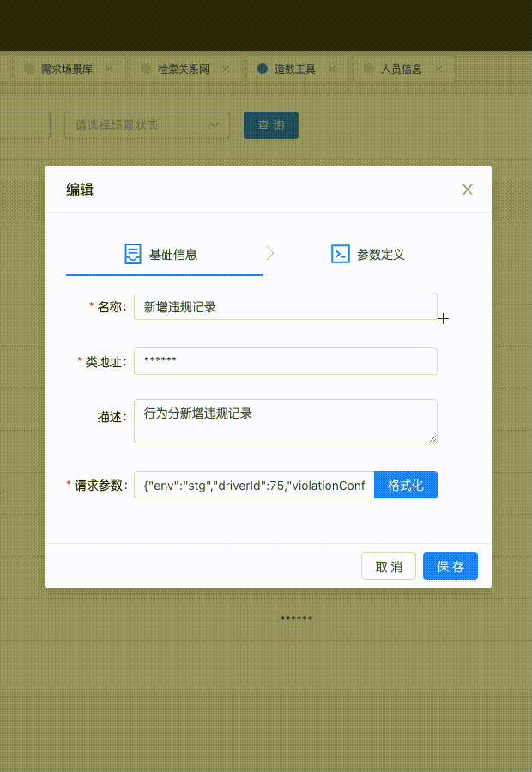Close the 人员信息 tab
Viewport: 532px width, 772px height.
[x=439, y=69]
